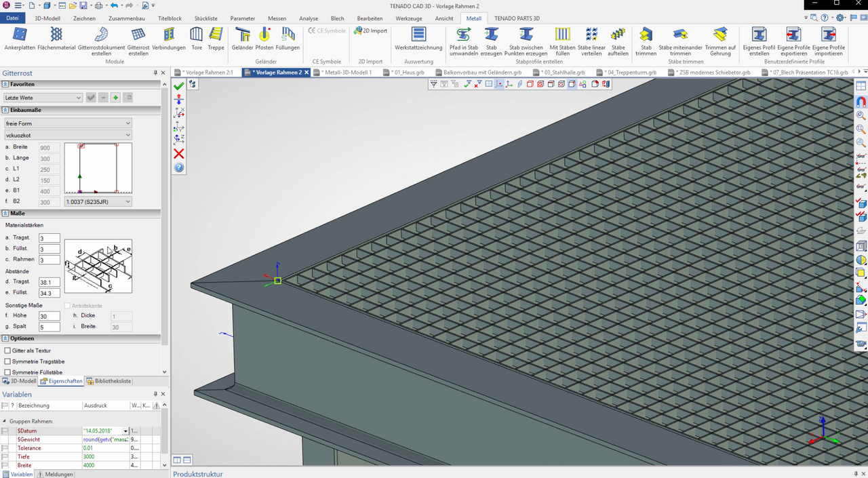Open help via the blue question mark icon
This screenshot has width=868, height=478.
[x=179, y=167]
